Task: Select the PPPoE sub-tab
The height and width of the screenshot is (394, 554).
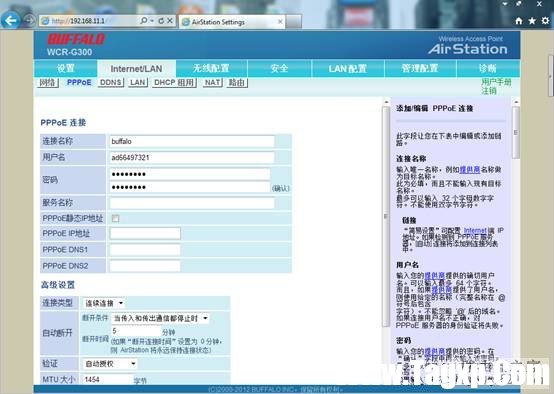Action: pos(79,82)
